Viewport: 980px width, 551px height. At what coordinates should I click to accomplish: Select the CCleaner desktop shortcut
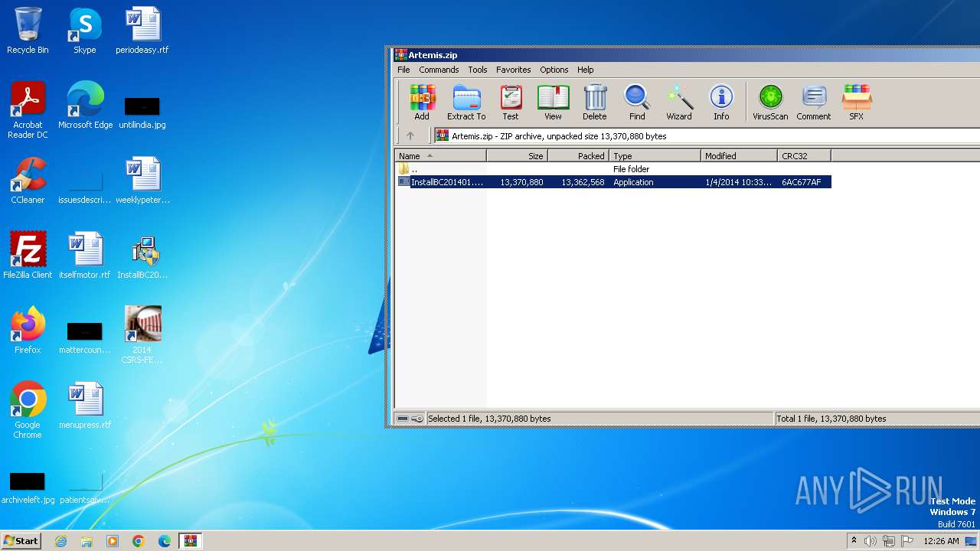click(x=28, y=181)
